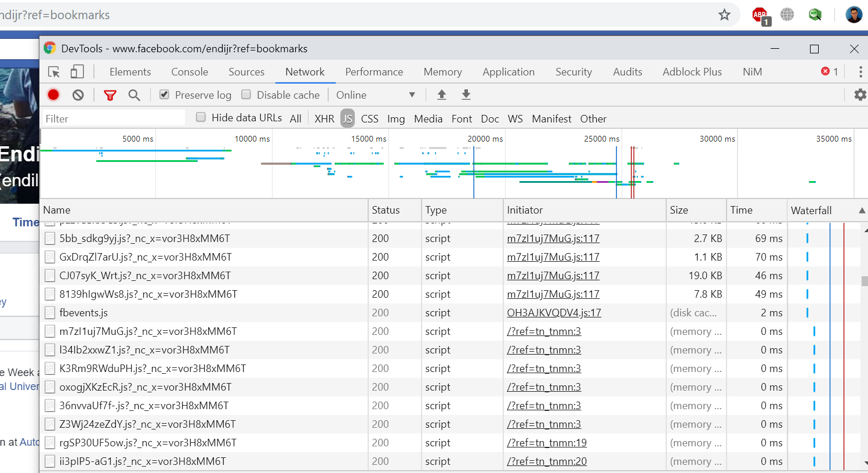The width and height of the screenshot is (868, 473).
Task: Enable the Disable cache checkbox
Action: (246, 94)
